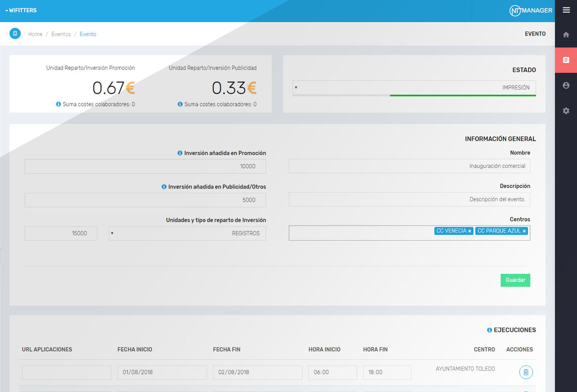Viewport: 577px width, 392px height.
Task: Click the green Estado progress bar
Action: 463,96
